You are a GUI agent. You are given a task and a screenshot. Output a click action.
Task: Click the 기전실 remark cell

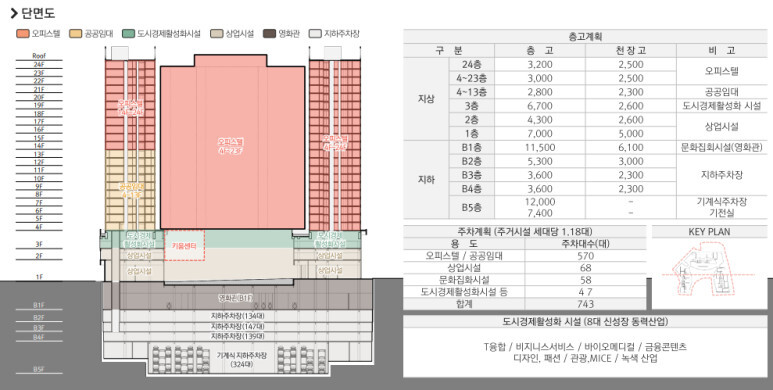(721, 213)
